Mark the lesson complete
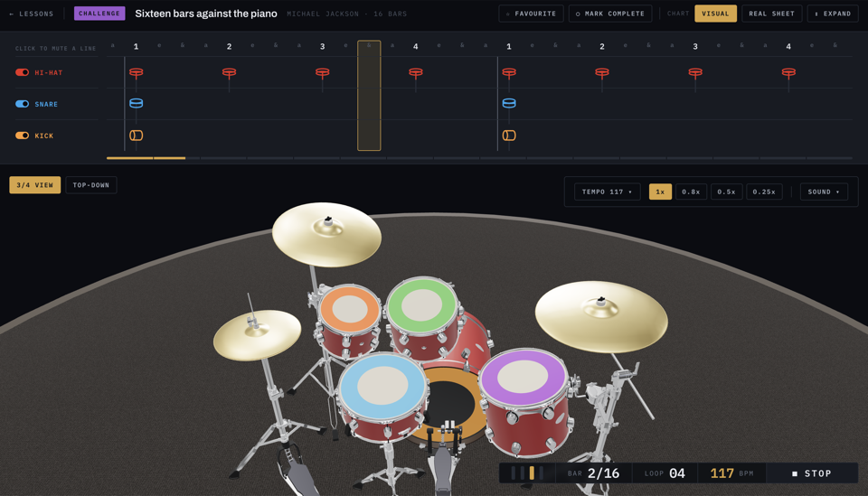Viewport: 868px width, 496px height. click(610, 14)
